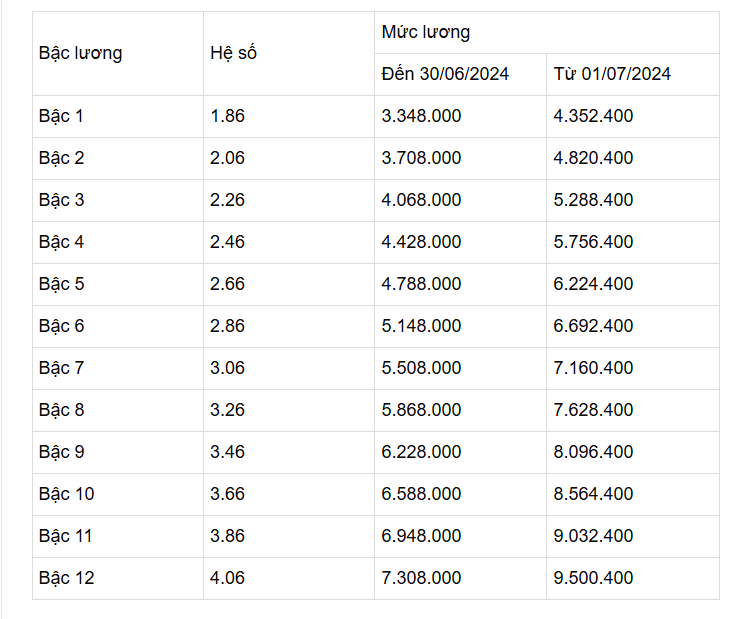The image size is (748, 619).
Task: Click coefficient value 4.06
Action: (x=227, y=578)
